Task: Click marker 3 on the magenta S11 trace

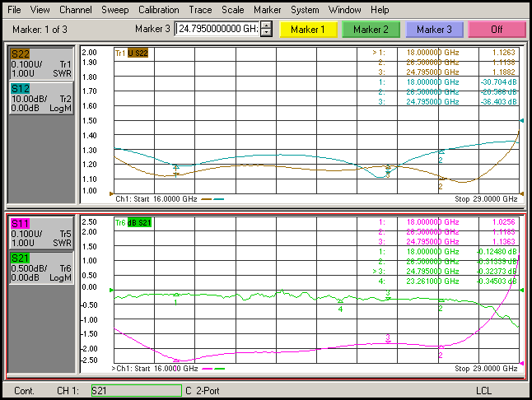Action: click(388, 342)
